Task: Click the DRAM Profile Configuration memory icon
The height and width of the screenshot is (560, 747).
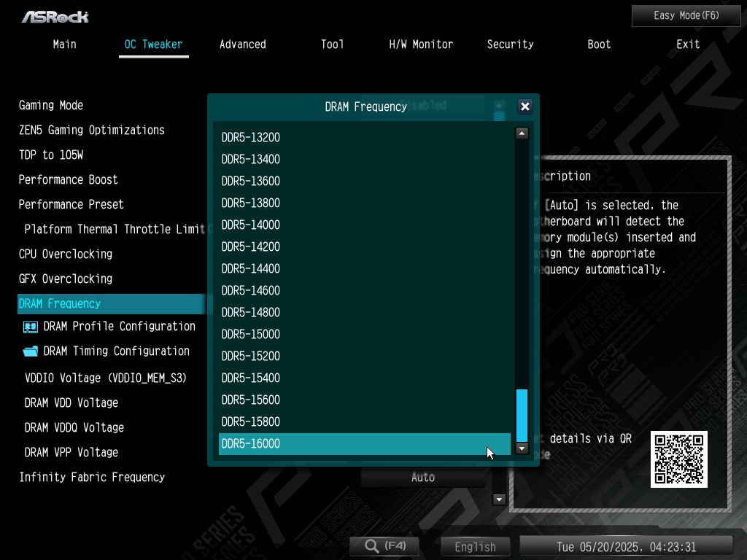Action: point(30,327)
